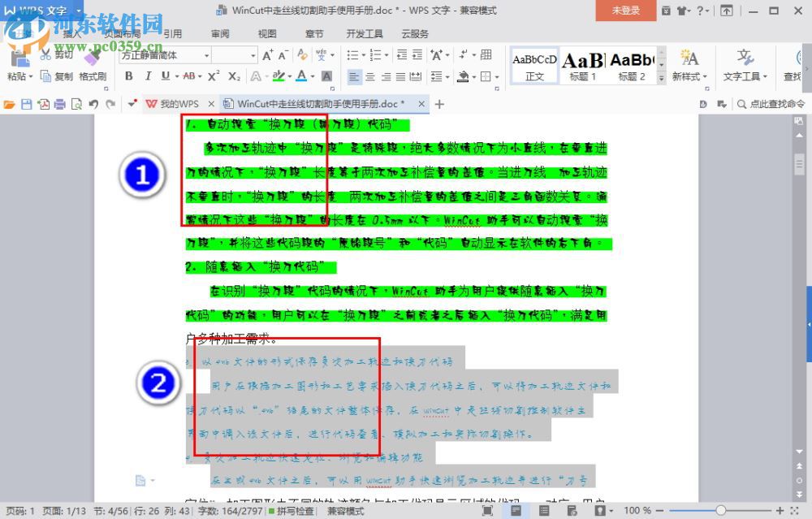Image resolution: width=812 pixels, height=519 pixels.
Task: Open the 云服务 ribbon tab
Action: click(x=415, y=33)
